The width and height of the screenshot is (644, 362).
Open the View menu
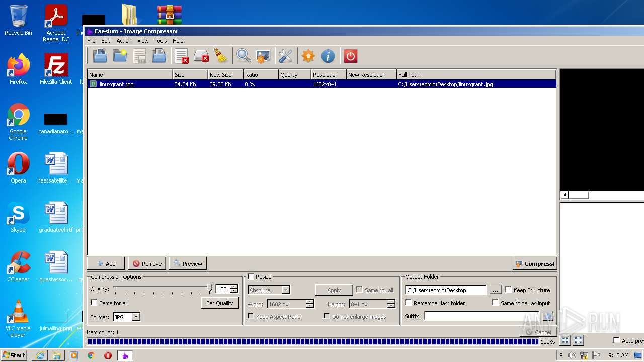pos(143,41)
